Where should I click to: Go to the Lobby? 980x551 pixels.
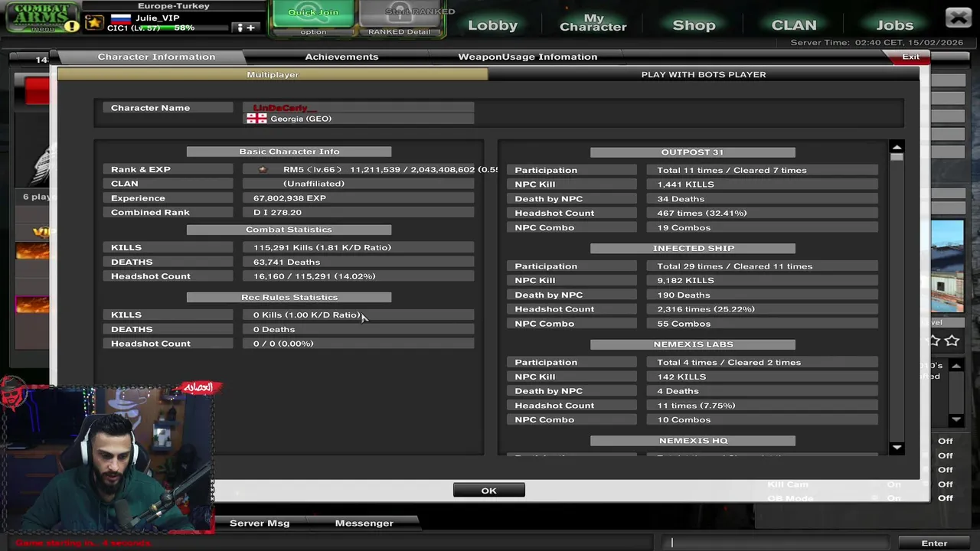[x=492, y=25]
